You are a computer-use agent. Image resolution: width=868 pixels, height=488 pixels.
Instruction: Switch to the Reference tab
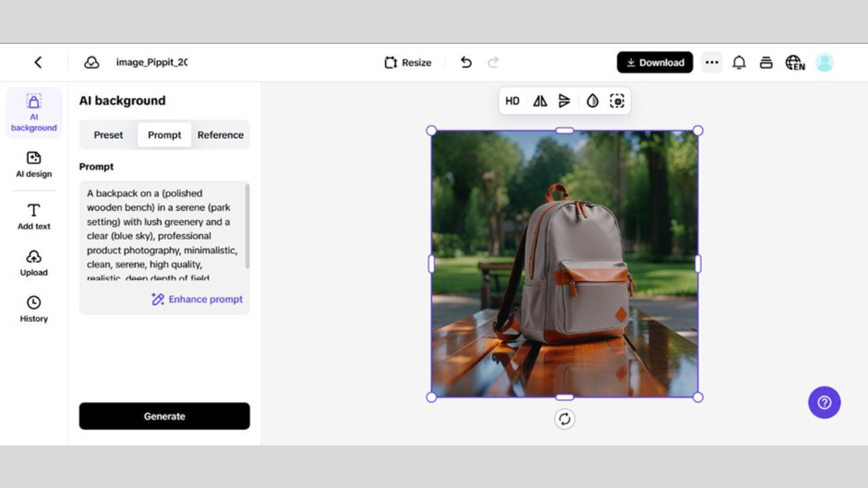[220, 135]
